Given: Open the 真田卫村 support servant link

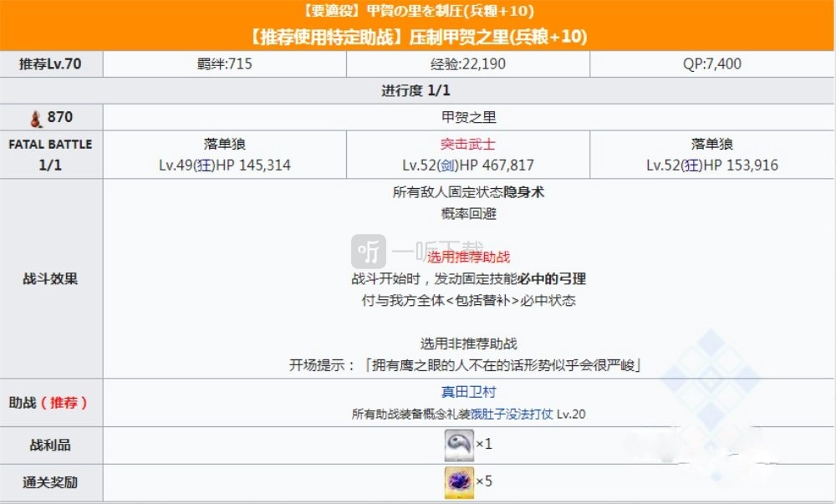Looking at the screenshot, I should coord(467,393).
